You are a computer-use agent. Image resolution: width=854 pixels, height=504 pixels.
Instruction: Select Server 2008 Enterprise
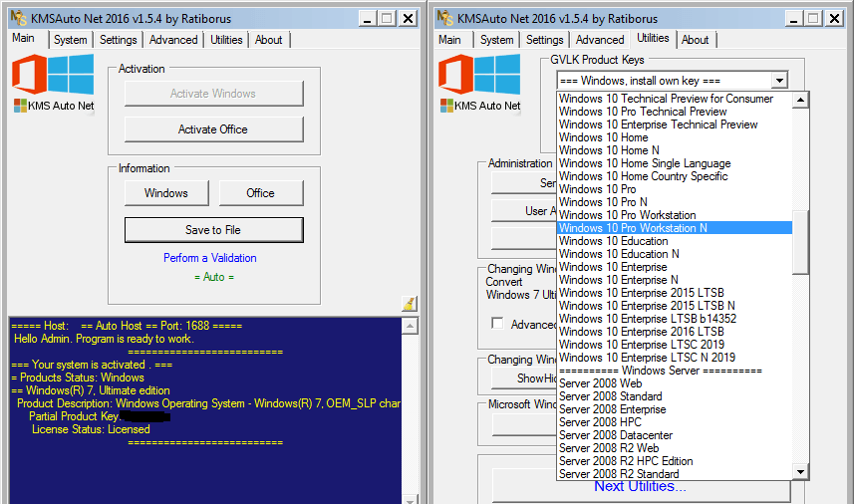pyautogui.click(x=675, y=409)
